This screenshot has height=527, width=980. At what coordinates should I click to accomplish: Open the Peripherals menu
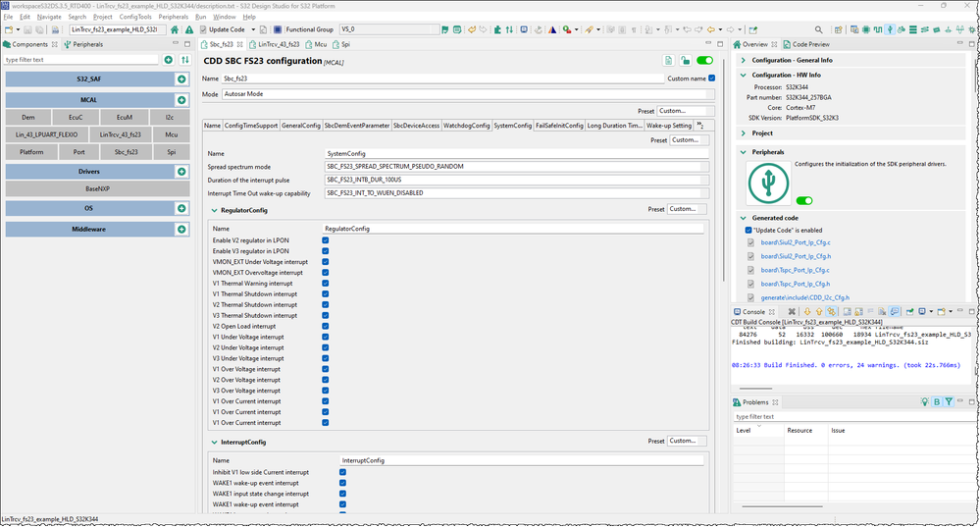click(x=173, y=17)
